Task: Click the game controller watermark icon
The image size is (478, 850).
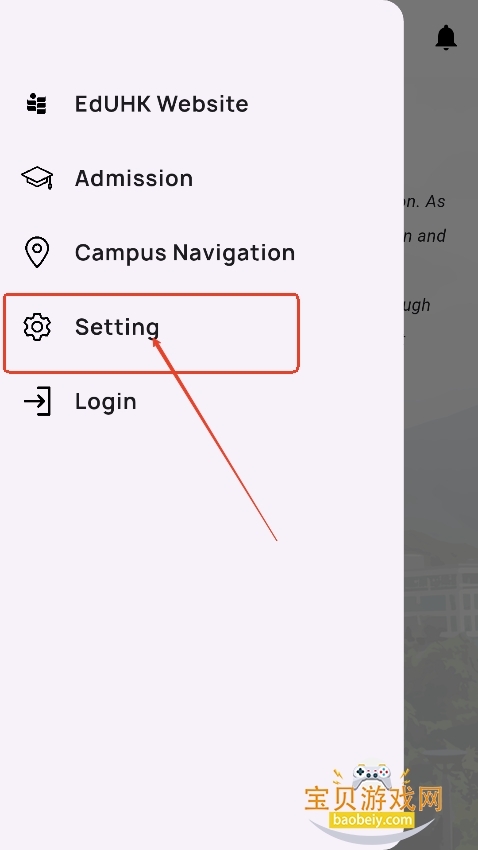Action: 372,776
